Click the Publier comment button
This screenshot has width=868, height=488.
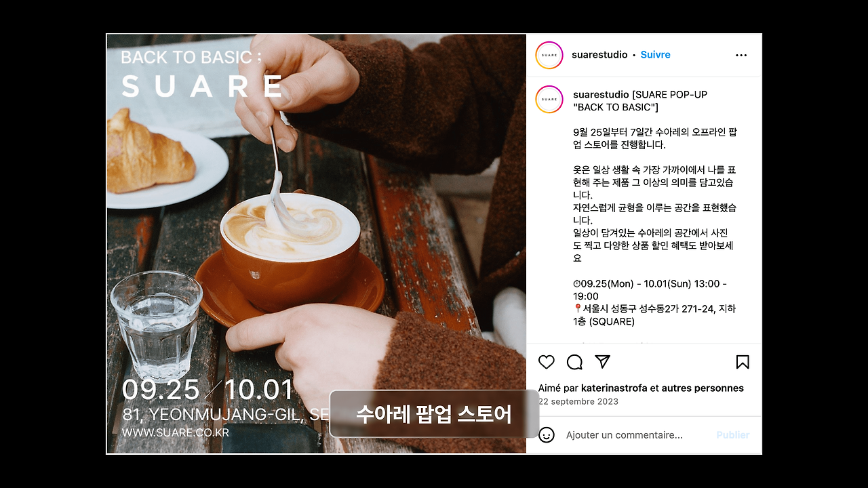point(733,435)
